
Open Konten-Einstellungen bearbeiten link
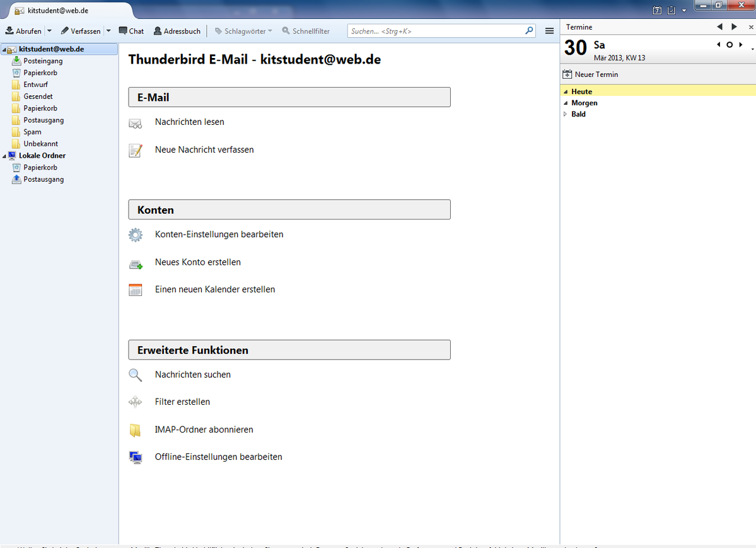coord(219,235)
